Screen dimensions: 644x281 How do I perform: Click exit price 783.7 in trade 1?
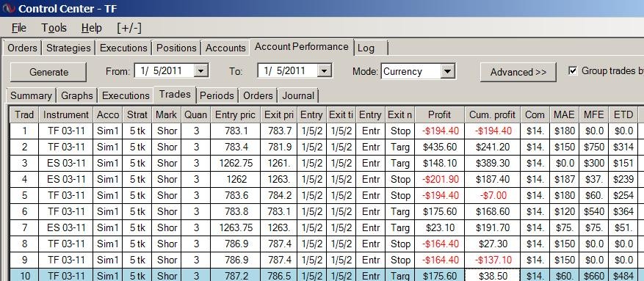click(279, 131)
